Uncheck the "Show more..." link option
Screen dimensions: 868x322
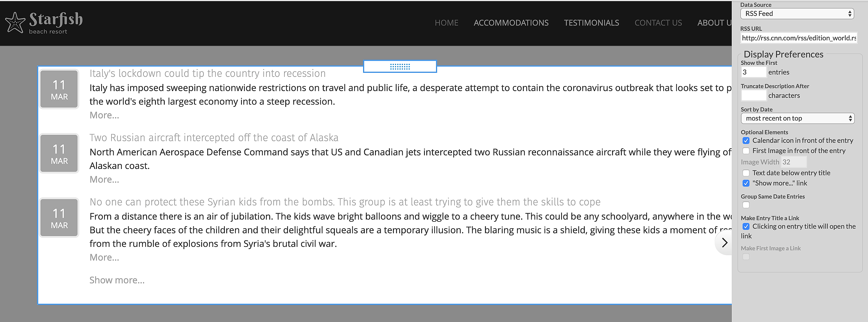tap(746, 183)
